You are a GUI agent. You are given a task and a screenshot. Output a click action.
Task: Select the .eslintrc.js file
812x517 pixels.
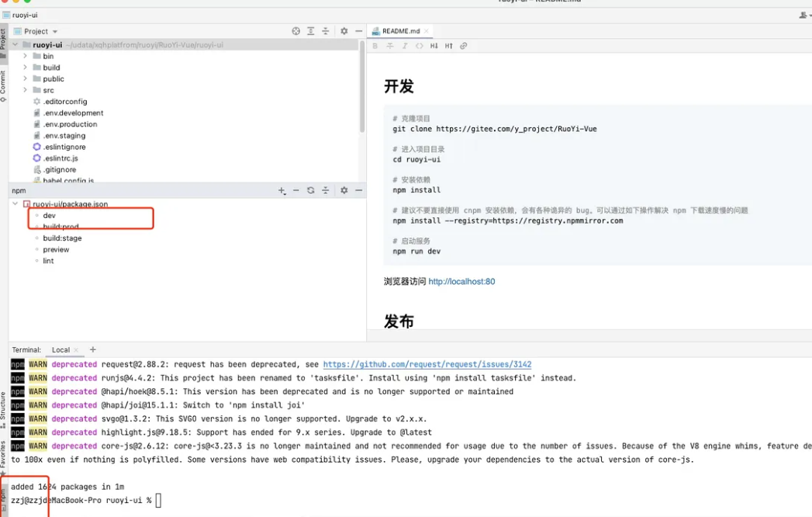pyautogui.click(x=60, y=158)
